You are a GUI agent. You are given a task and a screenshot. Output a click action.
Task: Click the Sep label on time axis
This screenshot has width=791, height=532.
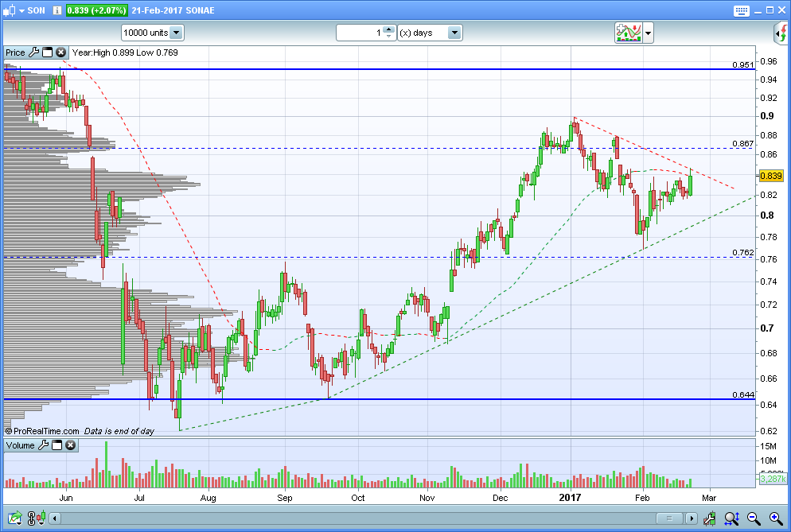tap(285, 499)
